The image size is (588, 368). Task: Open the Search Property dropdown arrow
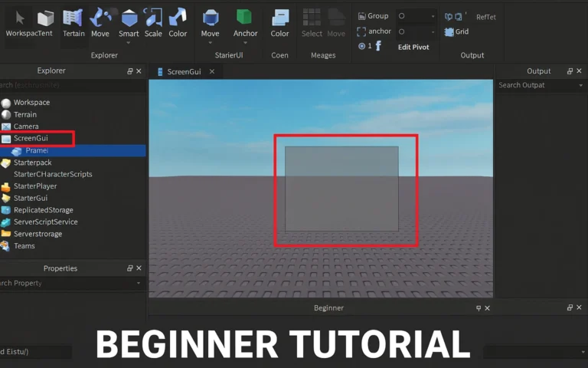139,284
